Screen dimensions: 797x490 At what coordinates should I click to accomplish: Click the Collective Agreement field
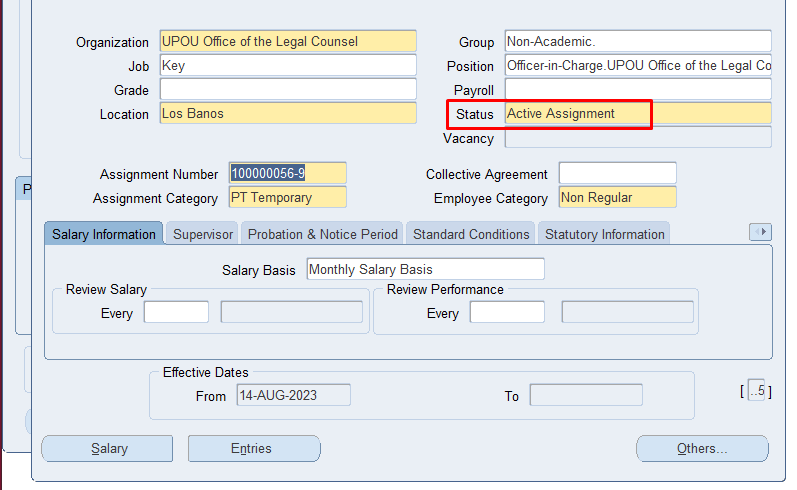coord(617,174)
